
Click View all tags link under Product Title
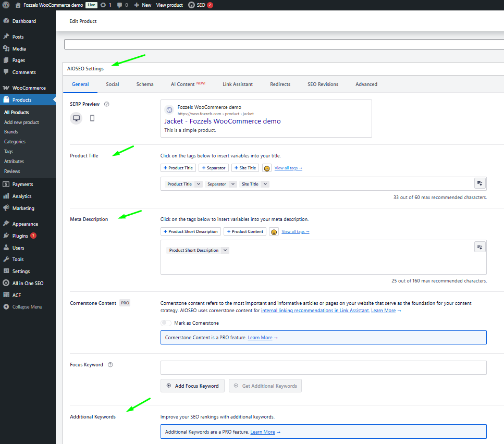point(288,168)
